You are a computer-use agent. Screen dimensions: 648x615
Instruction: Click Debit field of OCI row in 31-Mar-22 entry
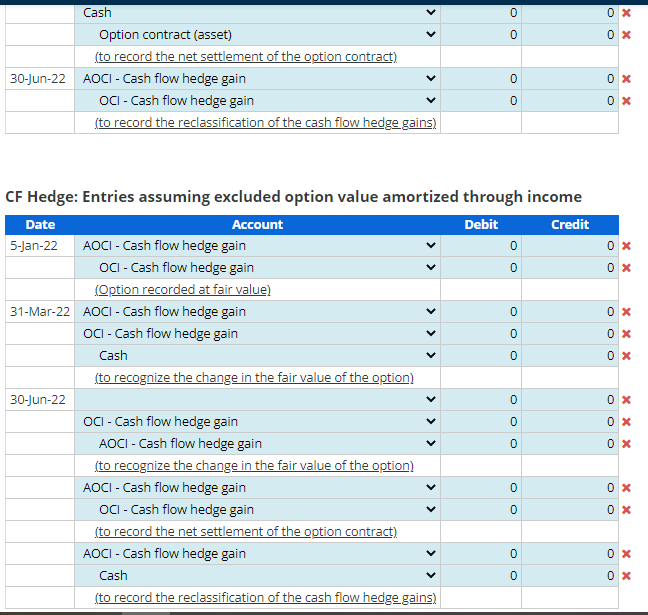click(x=481, y=334)
